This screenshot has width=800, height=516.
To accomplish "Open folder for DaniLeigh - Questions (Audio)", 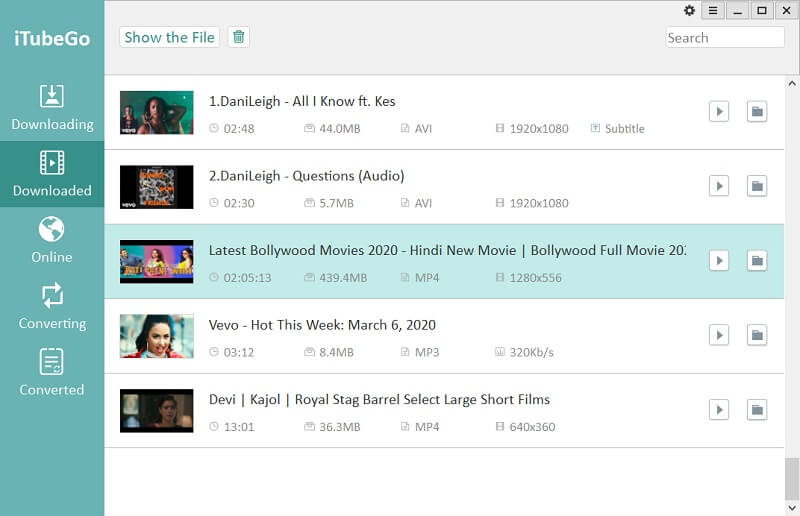I will click(757, 186).
